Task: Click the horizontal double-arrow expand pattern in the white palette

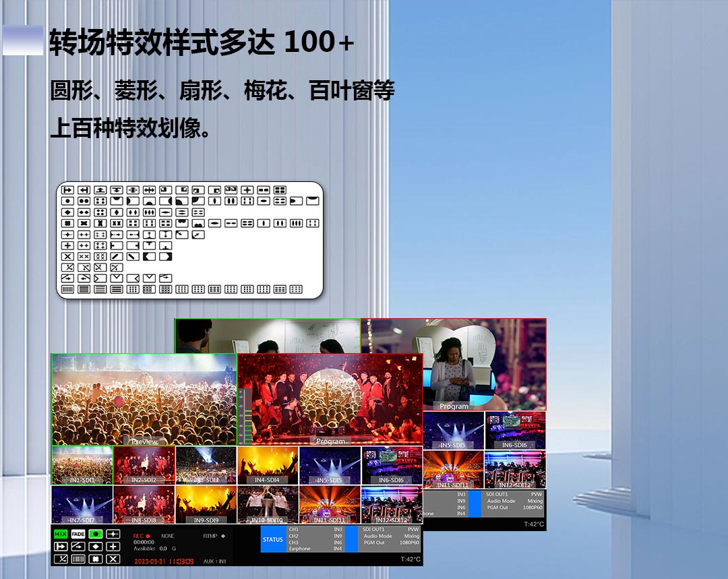Action: pyautogui.click(x=150, y=190)
